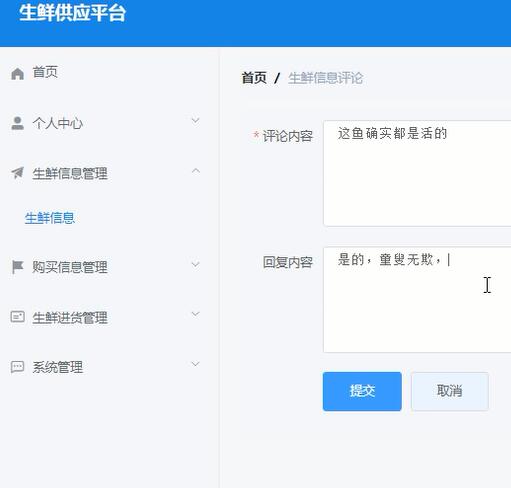This screenshot has width=511, height=488.
Task: Click the paper plane icon beside 生鲜信息管理
Action: click(x=17, y=173)
